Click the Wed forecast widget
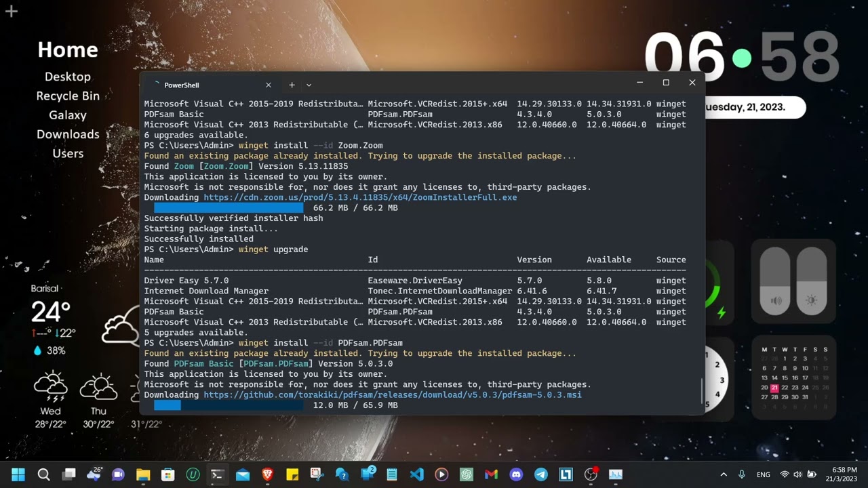Screen dimensions: 868x488 coord(50,400)
